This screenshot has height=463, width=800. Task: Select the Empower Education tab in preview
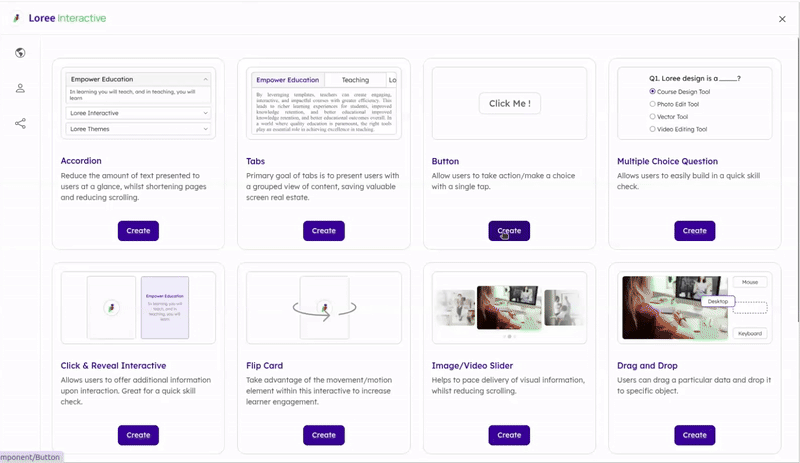(x=288, y=80)
